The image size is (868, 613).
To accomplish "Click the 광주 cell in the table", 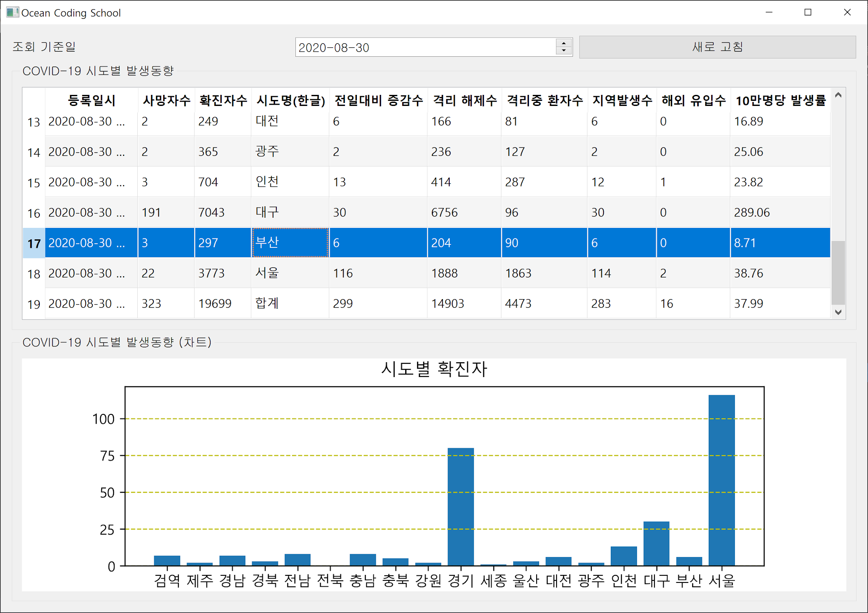I will [290, 151].
